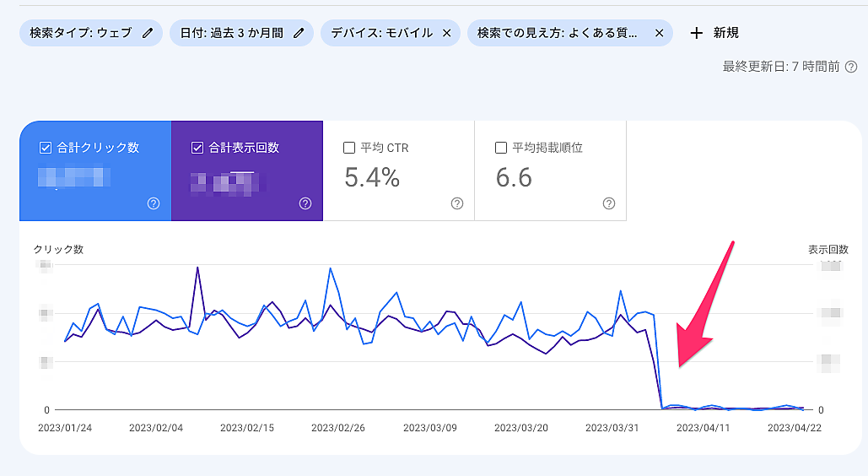This screenshot has height=476, width=868.
Task: Click the pencil icon on 検索タイプ filter
Action: click(x=148, y=33)
